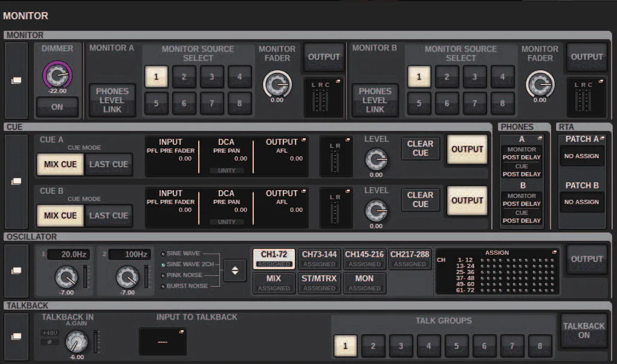Screen dimensions: 617x364
Task: Select the CH145-216 assign tab
Action: tap(364, 258)
